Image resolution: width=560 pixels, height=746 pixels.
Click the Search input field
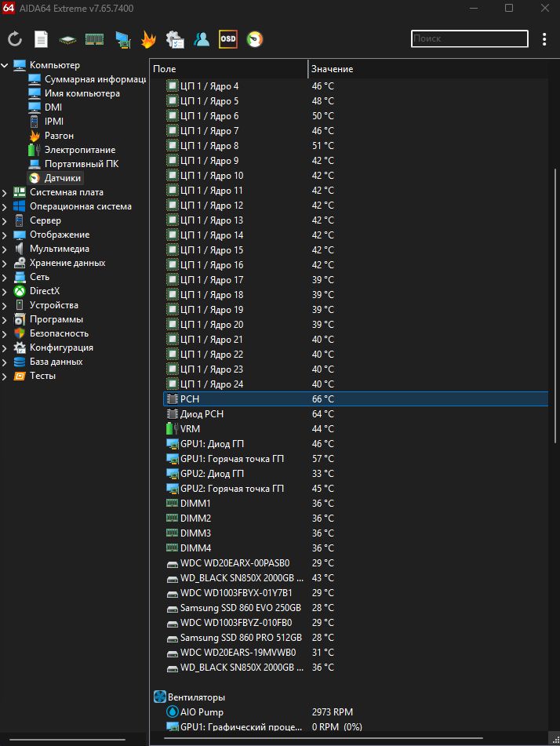click(470, 38)
